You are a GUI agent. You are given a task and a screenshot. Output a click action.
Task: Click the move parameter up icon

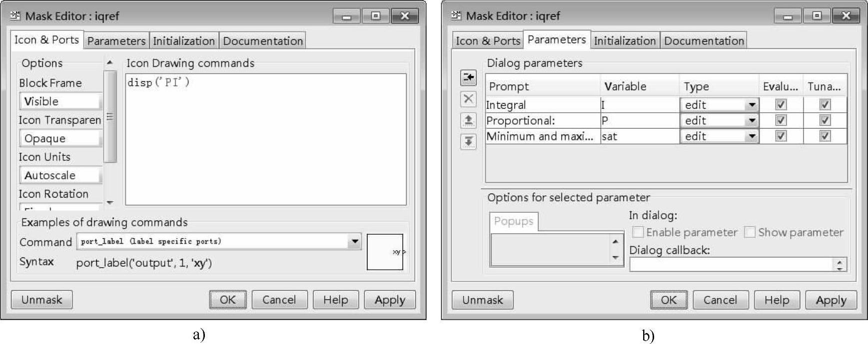coord(468,120)
